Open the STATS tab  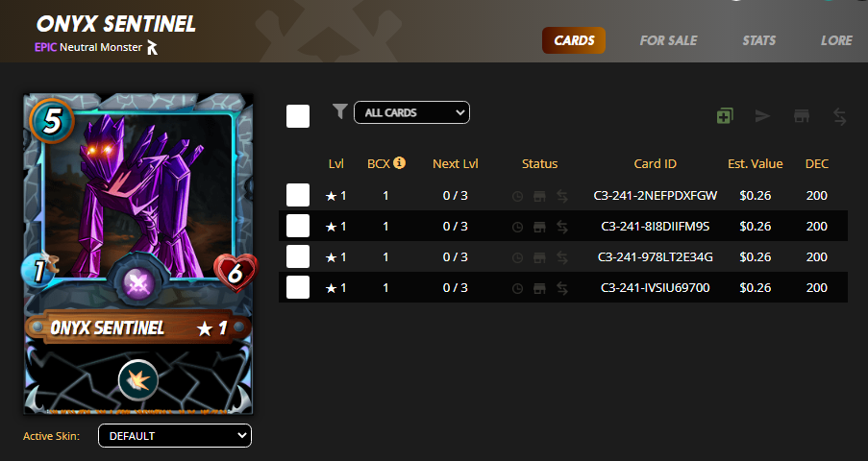759,40
